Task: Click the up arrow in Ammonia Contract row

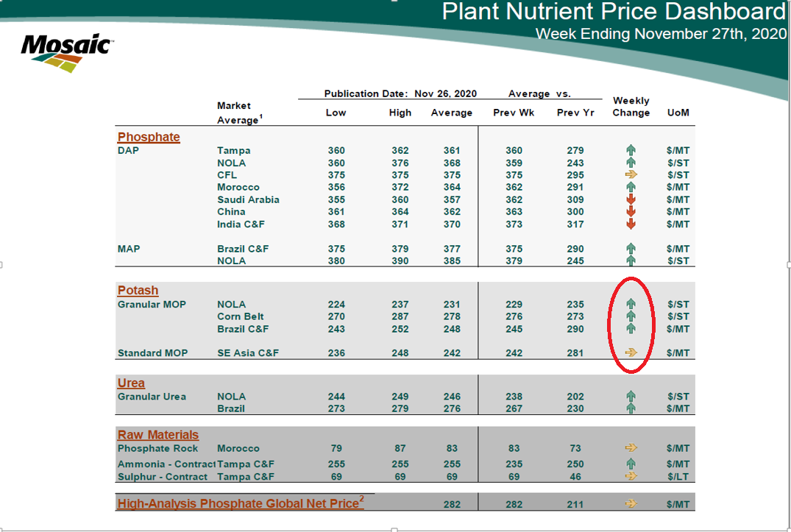Action: [631, 464]
